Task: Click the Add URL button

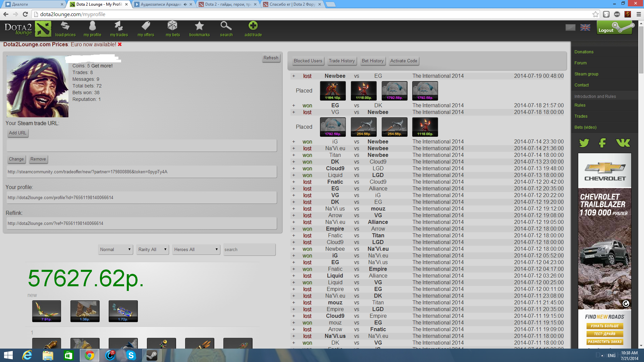Action: coord(17,133)
